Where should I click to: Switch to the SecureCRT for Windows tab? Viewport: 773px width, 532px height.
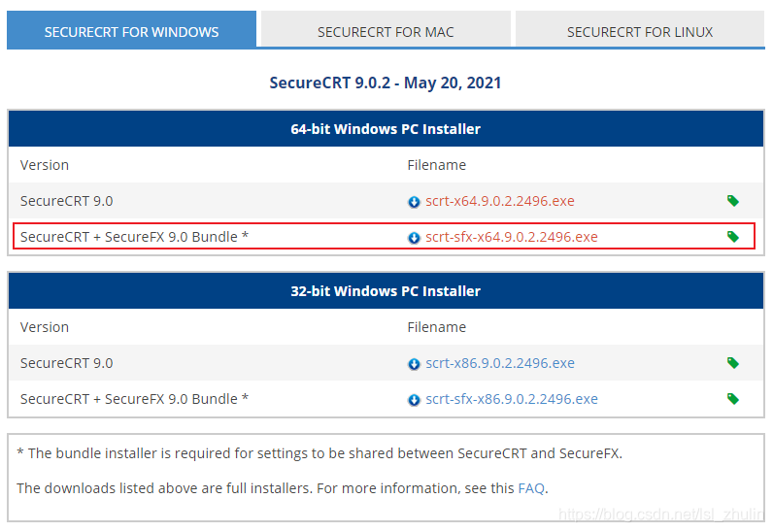pos(131,30)
